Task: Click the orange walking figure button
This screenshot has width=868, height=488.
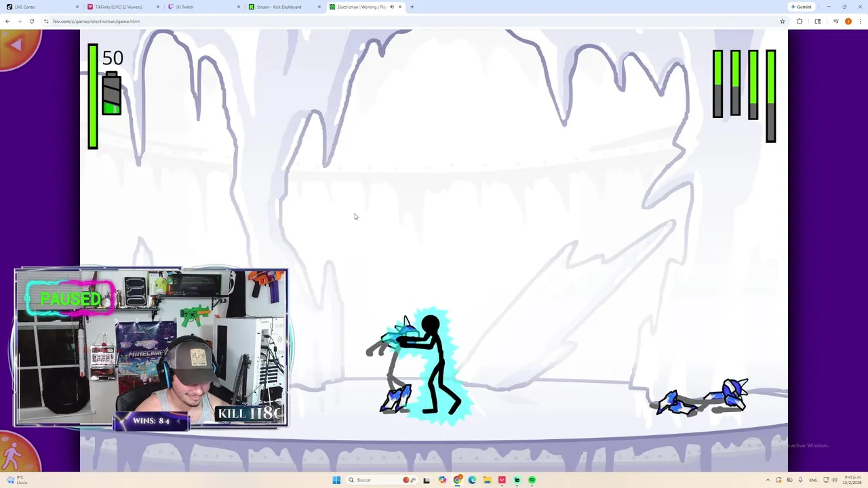Action: (x=16, y=455)
